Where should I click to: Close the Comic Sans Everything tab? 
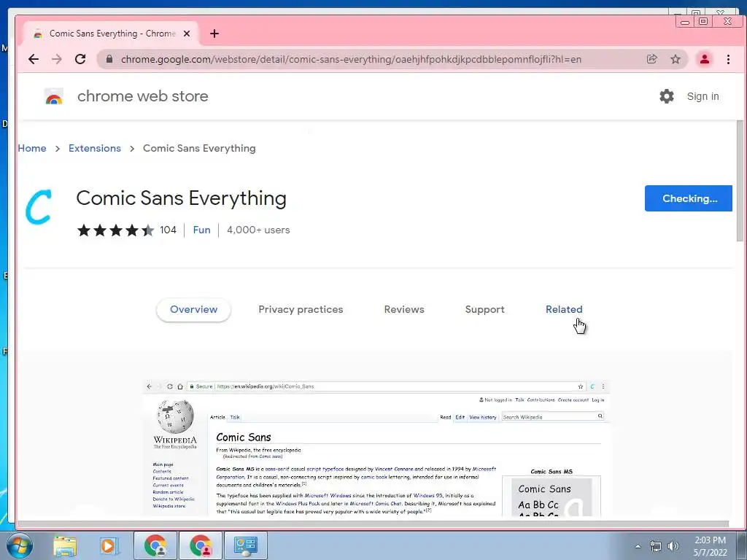[x=187, y=34]
